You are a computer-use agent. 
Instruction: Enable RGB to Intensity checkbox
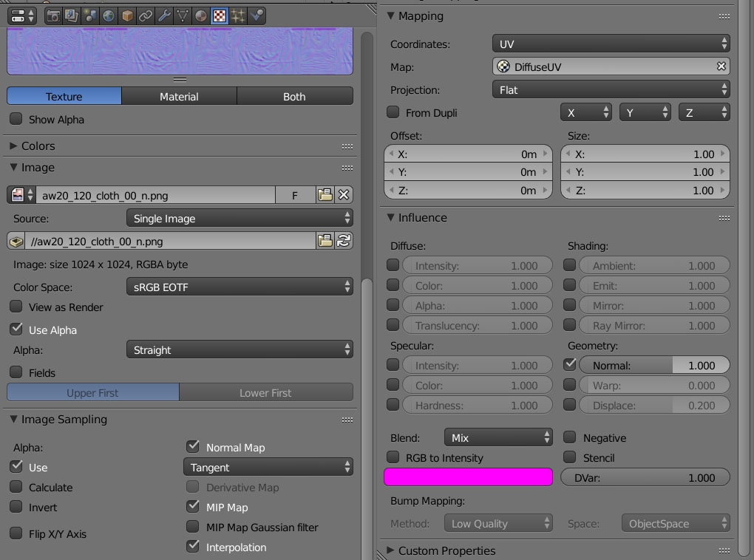[393, 457]
